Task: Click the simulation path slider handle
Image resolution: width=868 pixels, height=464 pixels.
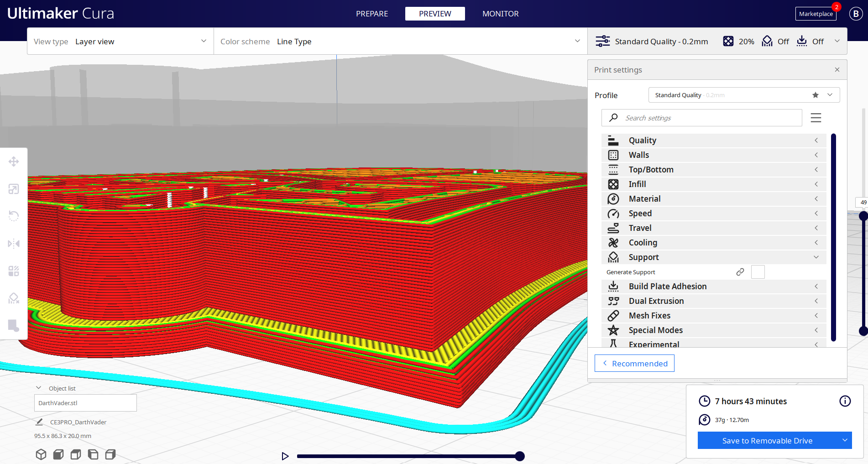Action: pos(520,456)
